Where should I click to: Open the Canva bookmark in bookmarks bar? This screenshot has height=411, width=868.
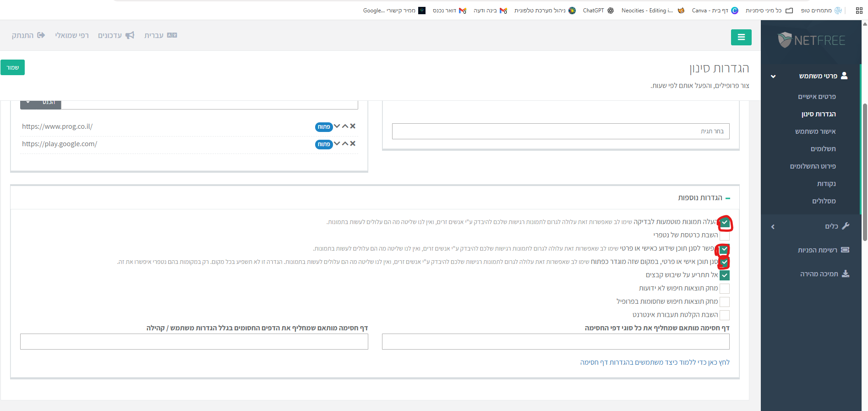[x=710, y=11]
